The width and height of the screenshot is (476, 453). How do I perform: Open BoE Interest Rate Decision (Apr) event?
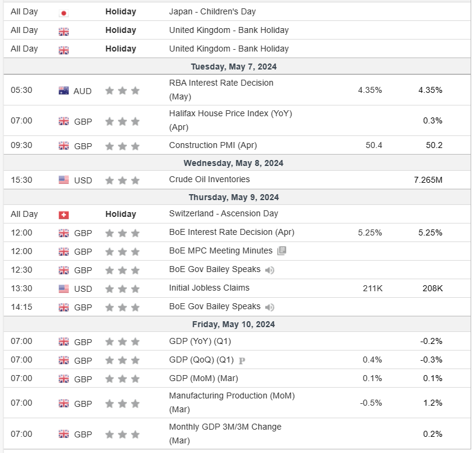click(232, 232)
